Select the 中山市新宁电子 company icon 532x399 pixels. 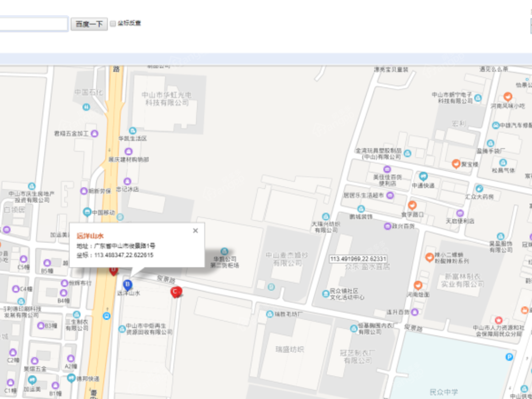click(x=478, y=98)
